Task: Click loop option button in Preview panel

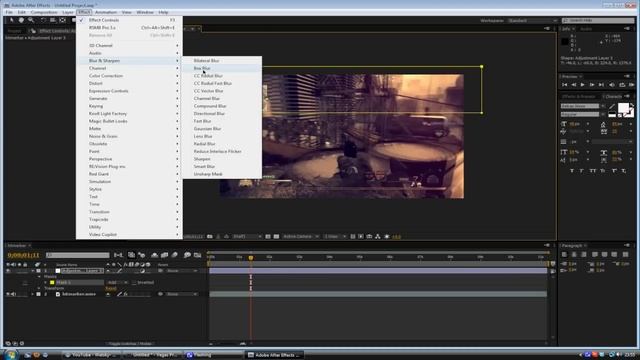Action: pyautogui.click(x=622, y=85)
